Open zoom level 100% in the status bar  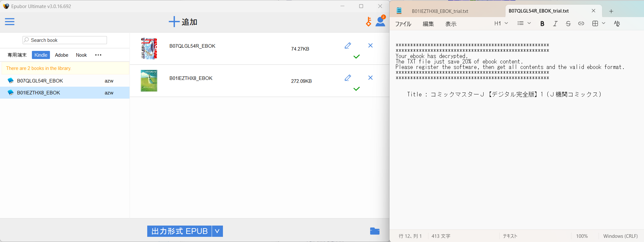click(582, 236)
